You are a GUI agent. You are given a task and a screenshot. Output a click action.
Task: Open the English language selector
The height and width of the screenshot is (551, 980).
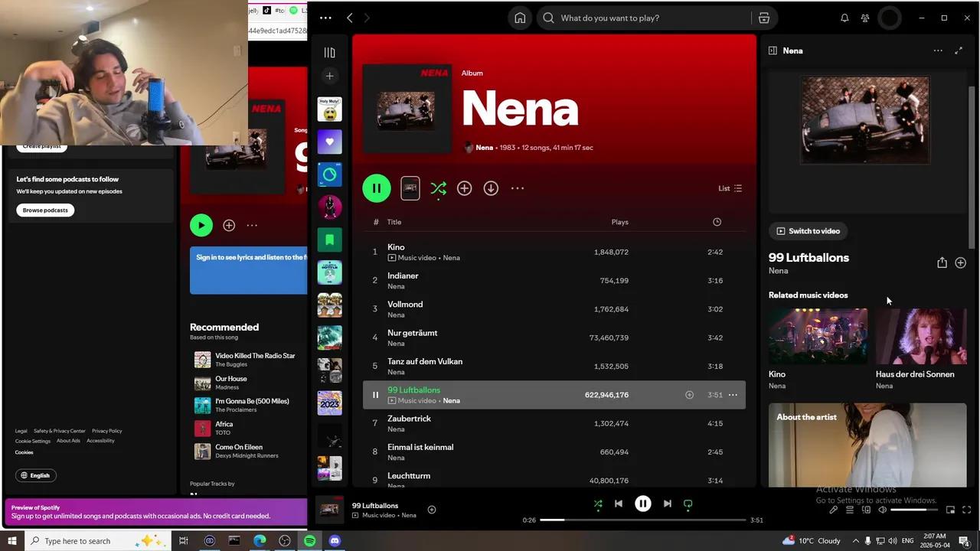[36, 475]
